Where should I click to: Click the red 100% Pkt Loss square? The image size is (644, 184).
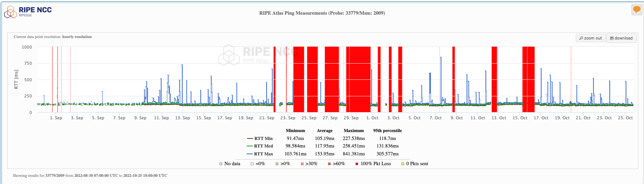[x=357, y=164]
